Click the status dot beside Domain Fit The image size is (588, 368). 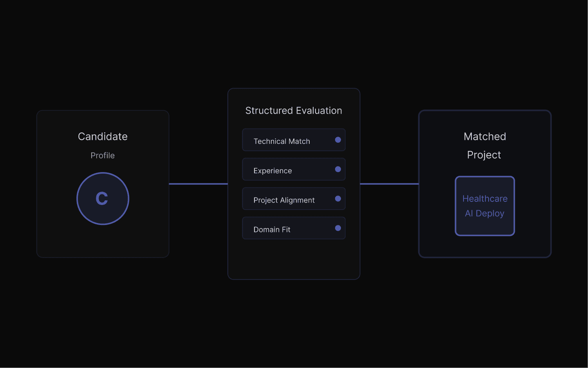pyautogui.click(x=337, y=228)
